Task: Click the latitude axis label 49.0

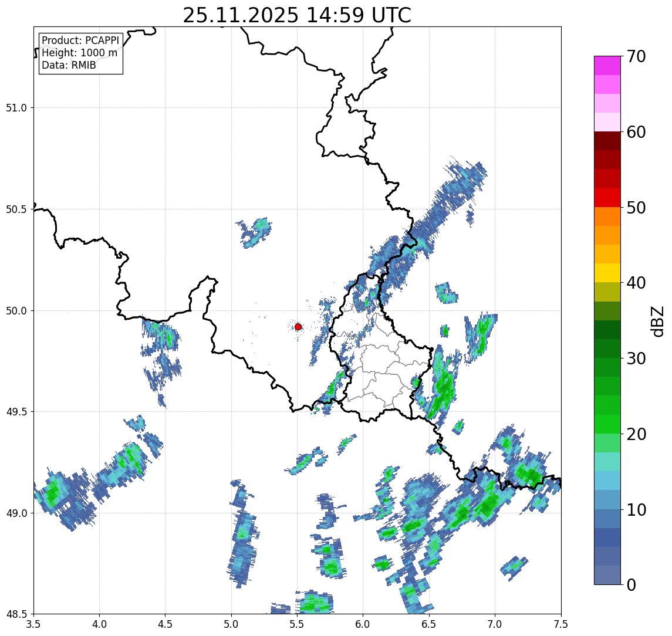Action: pos(16,513)
